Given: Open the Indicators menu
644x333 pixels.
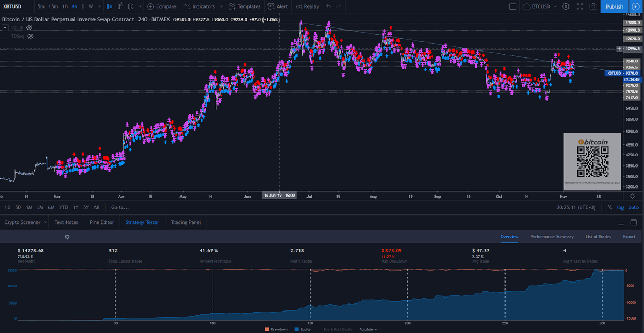Looking at the screenshot, I should pyautogui.click(x=199, y=6).
